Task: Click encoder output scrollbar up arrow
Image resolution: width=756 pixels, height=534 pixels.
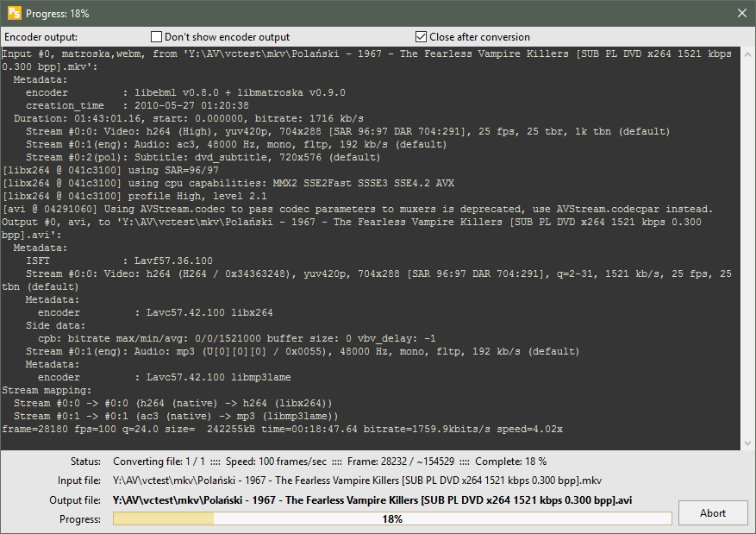Action: coord(747,54)
